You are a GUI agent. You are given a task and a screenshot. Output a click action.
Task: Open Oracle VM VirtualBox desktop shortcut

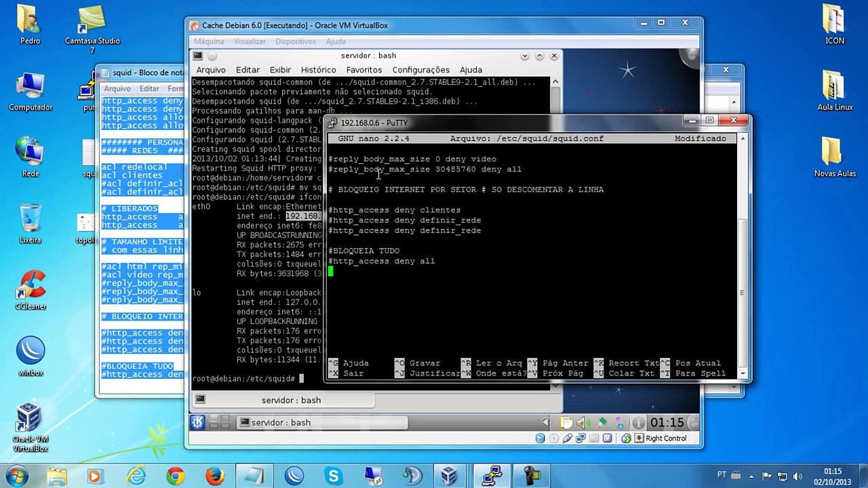pyautogui.click(x=30, y=427)
